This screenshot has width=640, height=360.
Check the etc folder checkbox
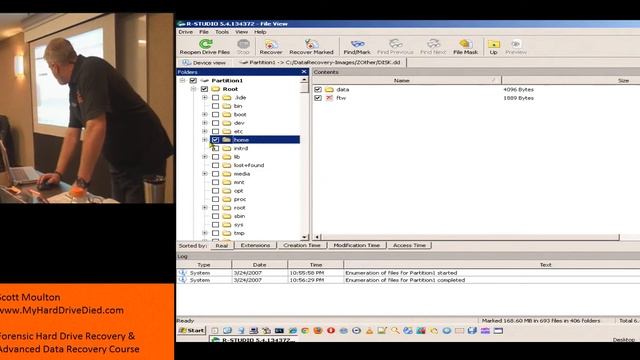(216, 131)
